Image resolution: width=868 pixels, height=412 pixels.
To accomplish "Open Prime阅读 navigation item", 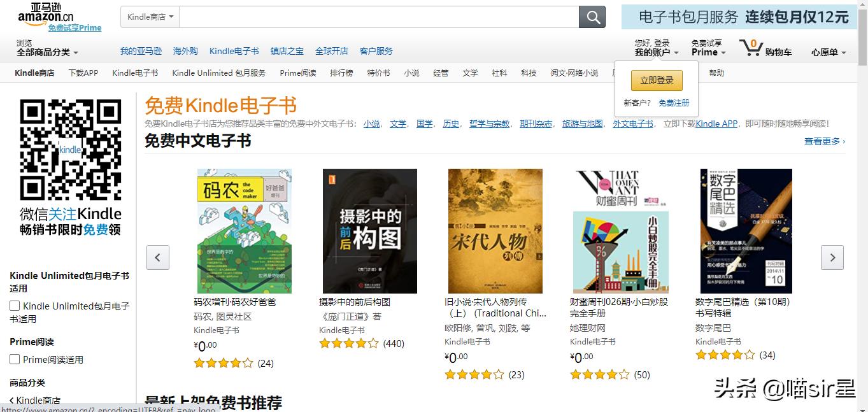I will [298, 73].
